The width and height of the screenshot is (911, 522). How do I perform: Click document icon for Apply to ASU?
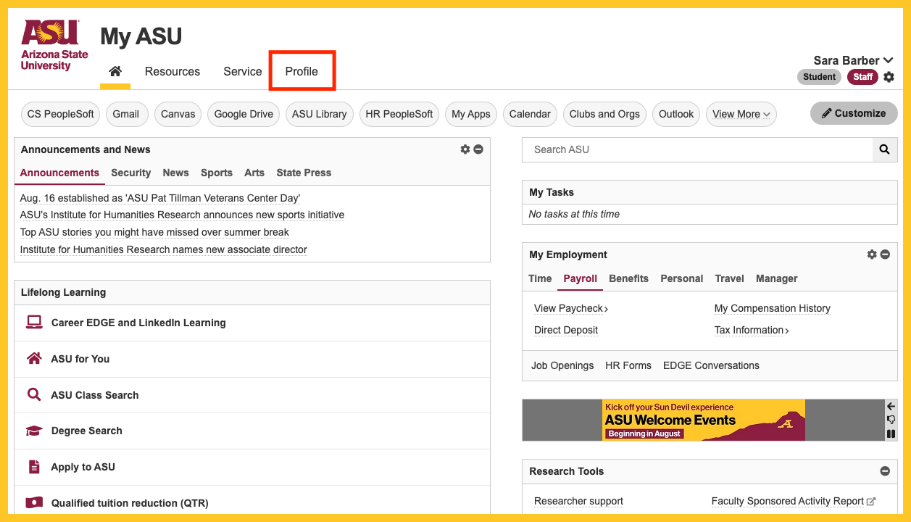tap(34, 467)
